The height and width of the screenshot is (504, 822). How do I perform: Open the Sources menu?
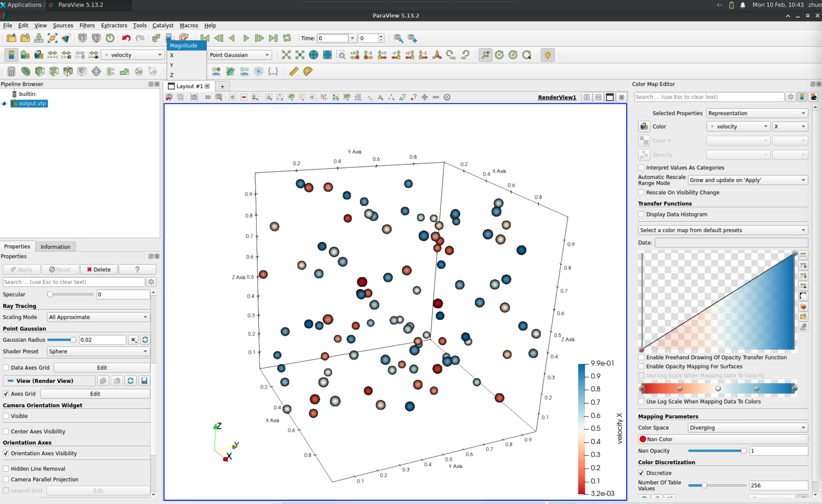pos(63,25)
